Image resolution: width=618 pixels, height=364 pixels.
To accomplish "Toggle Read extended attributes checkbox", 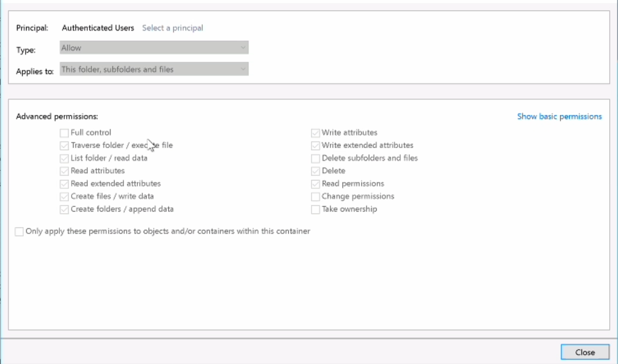I will pos(64,184).
